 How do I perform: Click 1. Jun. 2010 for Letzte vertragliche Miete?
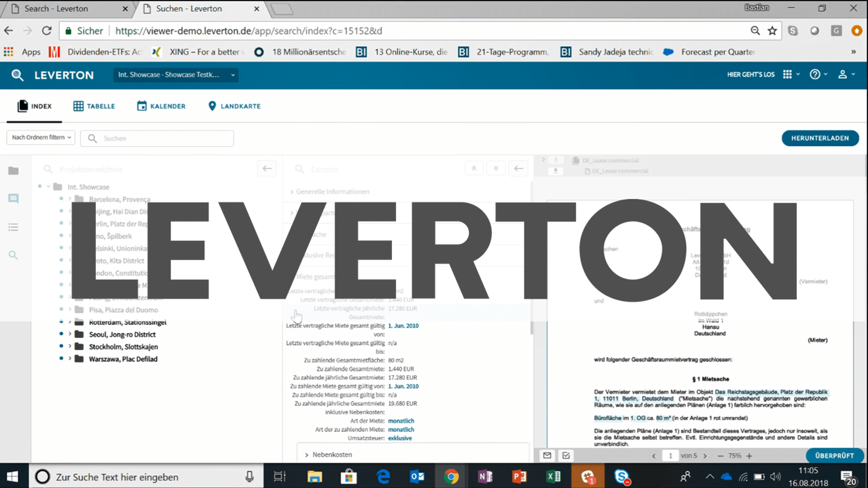[x=404, y=326]
